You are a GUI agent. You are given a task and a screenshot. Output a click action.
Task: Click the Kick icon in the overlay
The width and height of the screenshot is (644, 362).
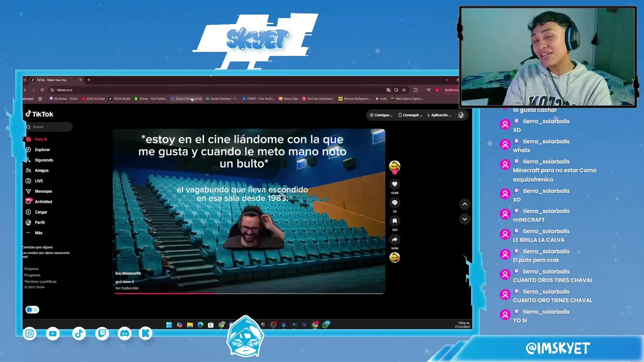[x=146, y=333]
